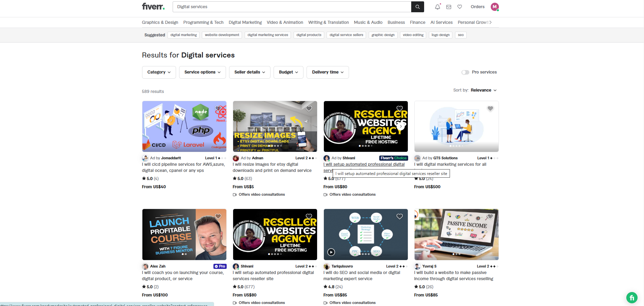Toggle Pro services switch
Screen dimensions: 644x306
pos(465,72)
